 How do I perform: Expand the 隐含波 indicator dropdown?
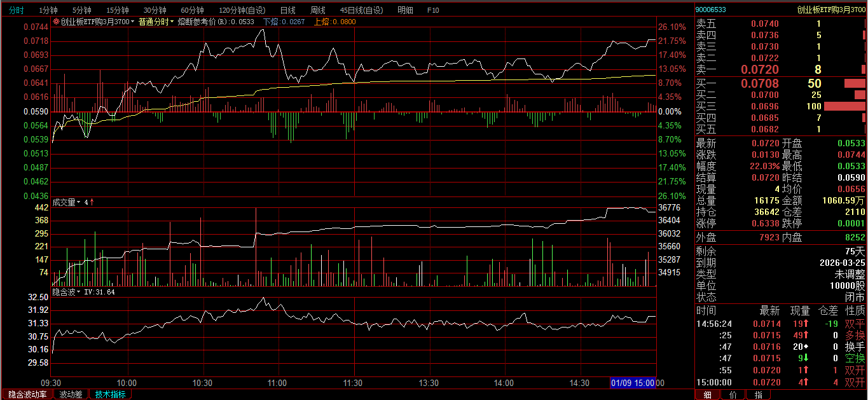click(78, 292)
